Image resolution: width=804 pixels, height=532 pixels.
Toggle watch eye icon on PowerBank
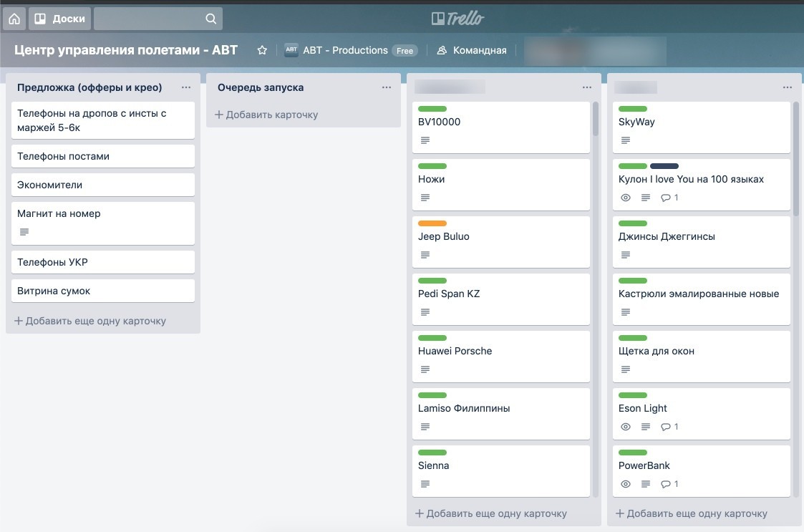point(626,484)
